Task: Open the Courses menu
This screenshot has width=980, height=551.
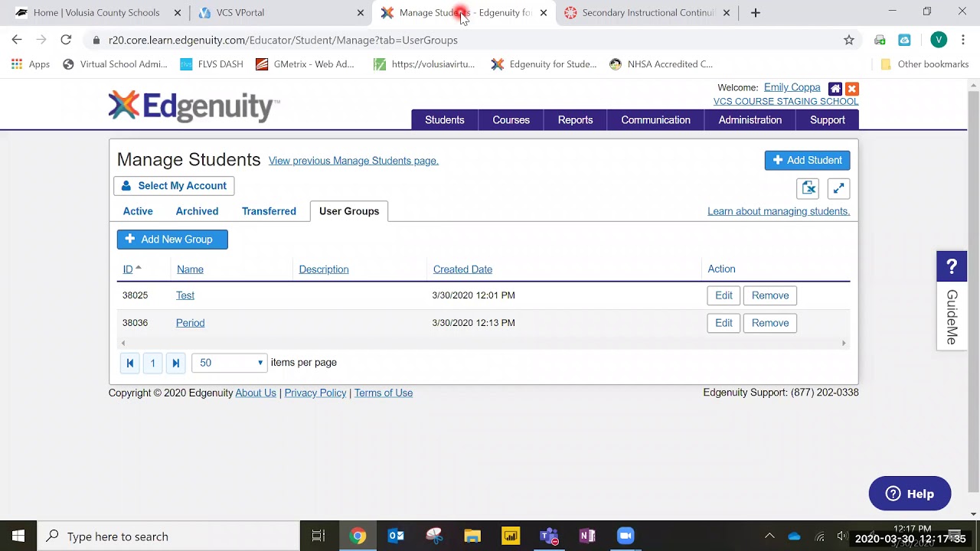Action: [x=511, y=120]
